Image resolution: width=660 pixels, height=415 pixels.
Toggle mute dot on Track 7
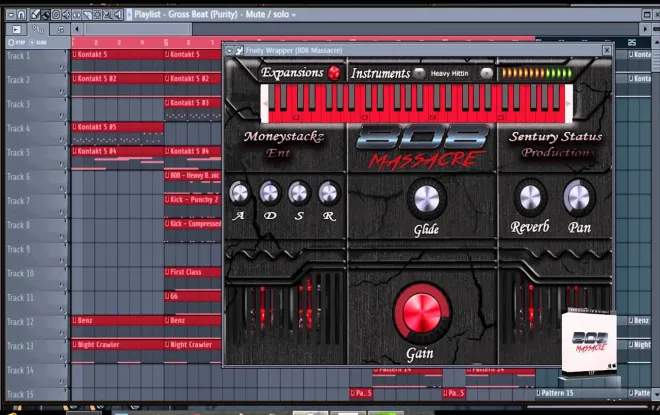(x=61, y=212)
